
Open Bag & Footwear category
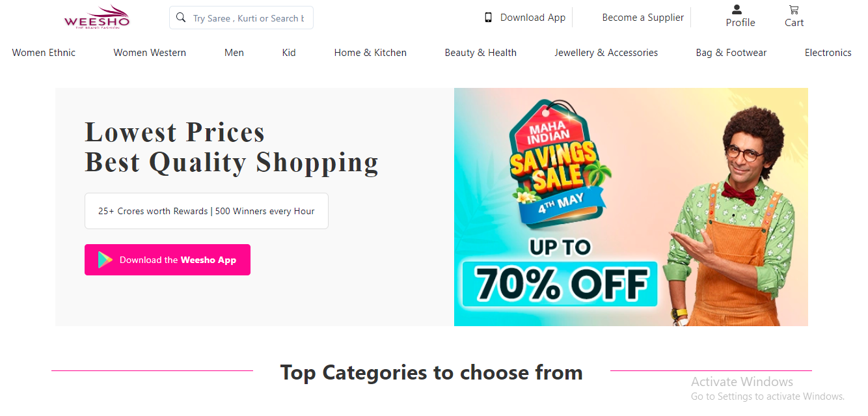[x=731, y=53]
